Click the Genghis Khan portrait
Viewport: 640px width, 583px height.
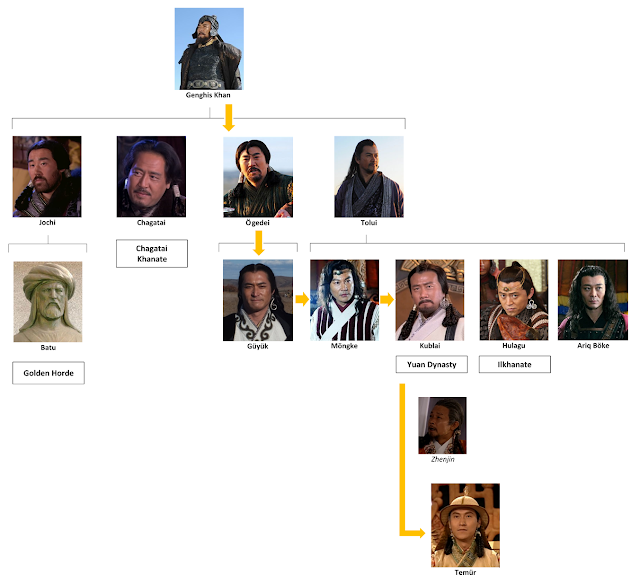tap(209, 49)
